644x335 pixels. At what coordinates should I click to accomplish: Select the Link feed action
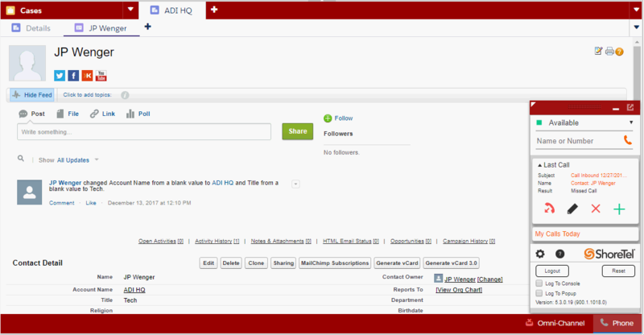coord(103,114)
